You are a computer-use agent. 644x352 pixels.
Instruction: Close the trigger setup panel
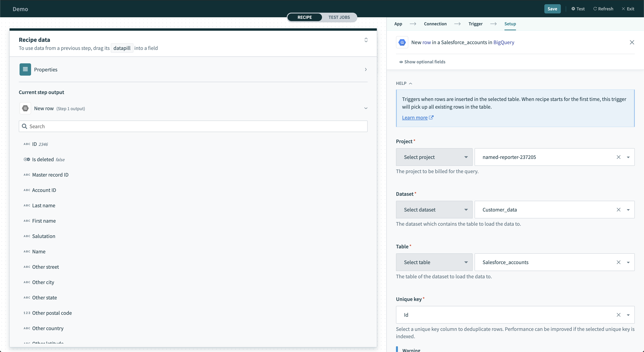tap(632, 42)
